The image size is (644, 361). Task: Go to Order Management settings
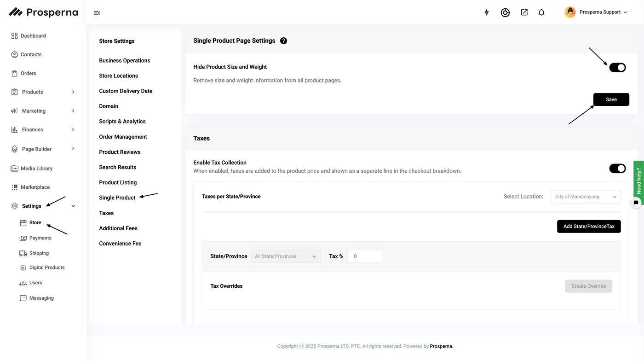pyautogui.click(x=123, y=137)
